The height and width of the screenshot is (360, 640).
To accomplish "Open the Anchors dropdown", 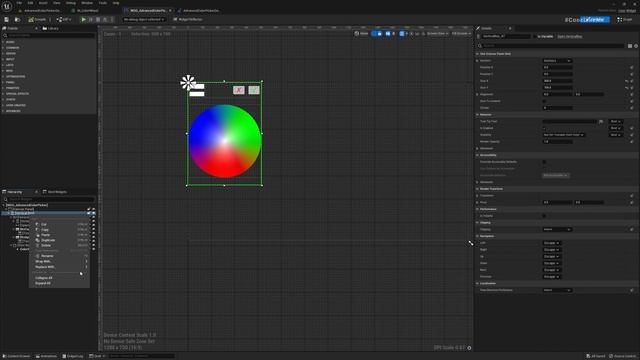I will coord(557,60).
